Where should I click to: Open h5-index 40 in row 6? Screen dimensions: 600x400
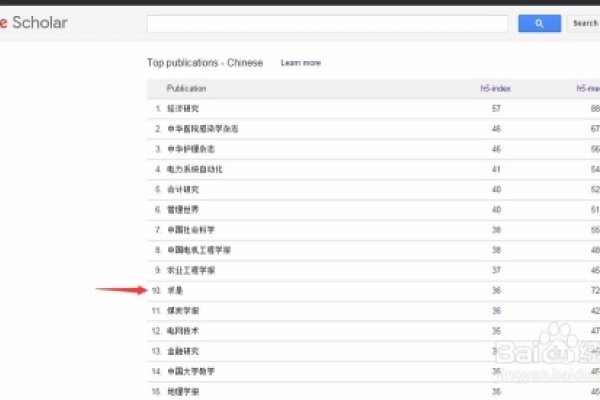point(496,210)
